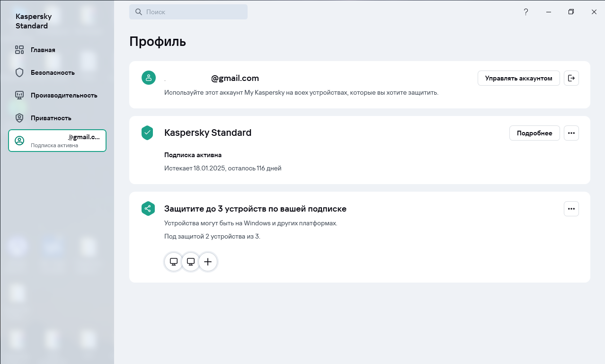
Task: Open the Приватность section
Action: tap(57, 118)
